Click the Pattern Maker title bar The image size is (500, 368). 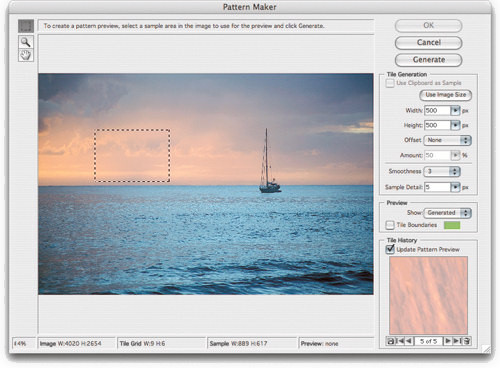(250, 7)
